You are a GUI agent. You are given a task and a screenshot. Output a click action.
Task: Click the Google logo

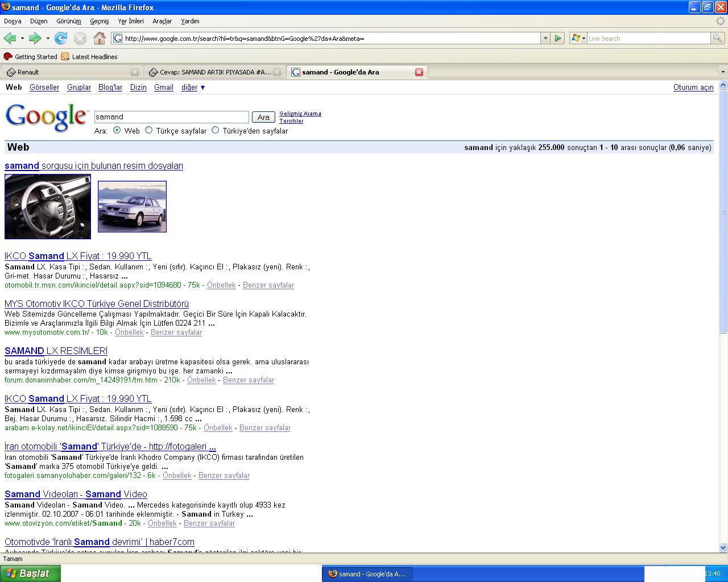point(47,118)
